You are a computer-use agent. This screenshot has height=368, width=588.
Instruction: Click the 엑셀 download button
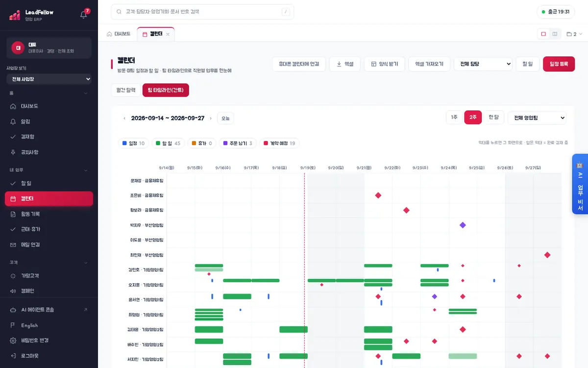[x=345, y=64]
